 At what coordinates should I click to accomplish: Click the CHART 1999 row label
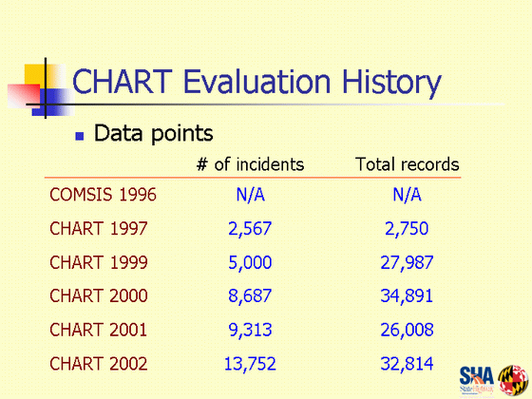point(99,262)
